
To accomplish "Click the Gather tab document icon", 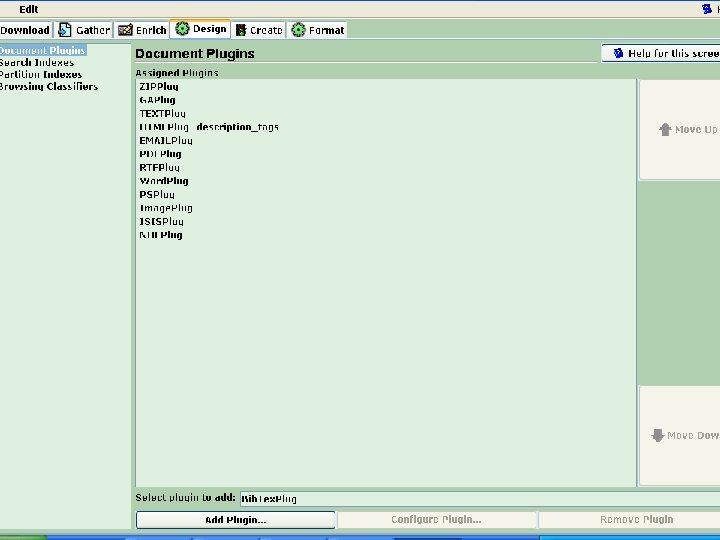I will pyautogui.click(x=65, y=30).
